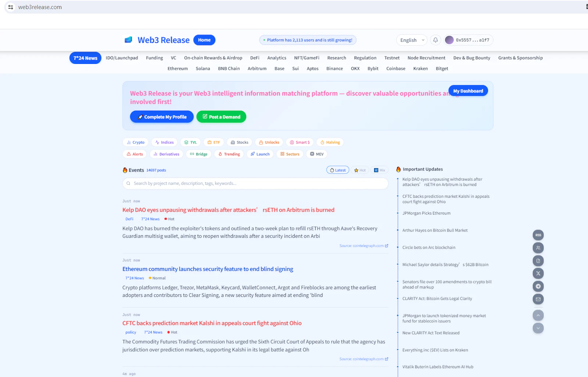588x377 pixels.
Task: Open the Alerts chip
Action: tap(135, 154)
